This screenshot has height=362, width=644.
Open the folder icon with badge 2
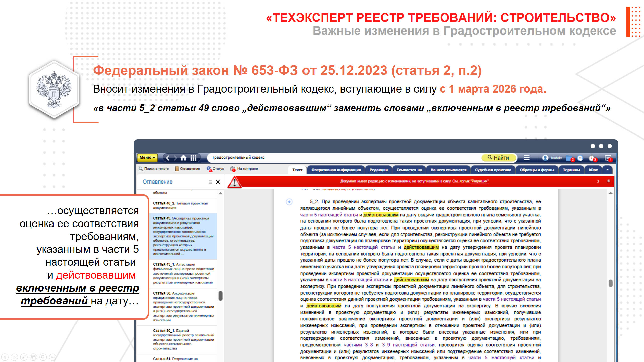pos(569,158)
